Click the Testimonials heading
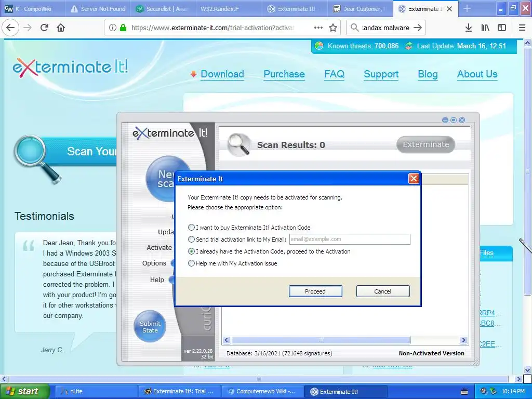 click(44, 216)
